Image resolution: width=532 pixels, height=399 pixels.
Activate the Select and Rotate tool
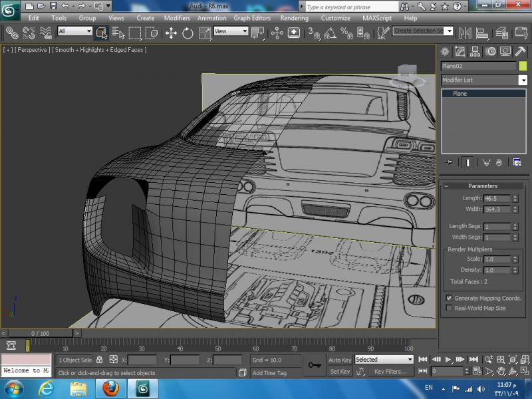(188, 33)
